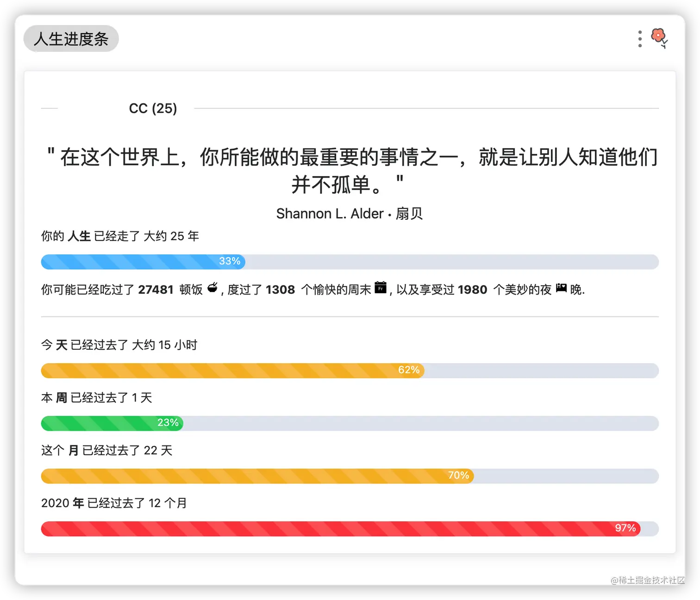
Task: Click the 今天已经过去了 15 小时 label
Action: pyautogui.click(x=119, y=345)
